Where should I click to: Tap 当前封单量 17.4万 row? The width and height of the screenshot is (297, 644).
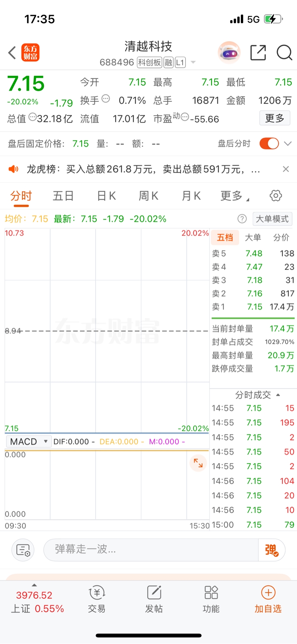click(x=253, y=328)
